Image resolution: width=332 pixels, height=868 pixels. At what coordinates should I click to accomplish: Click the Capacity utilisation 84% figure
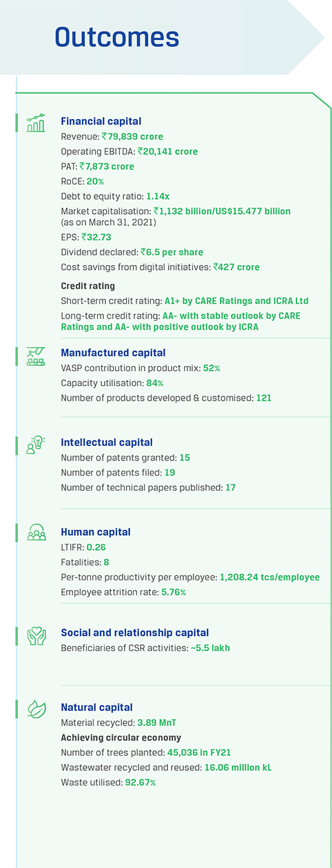point(154,383)
